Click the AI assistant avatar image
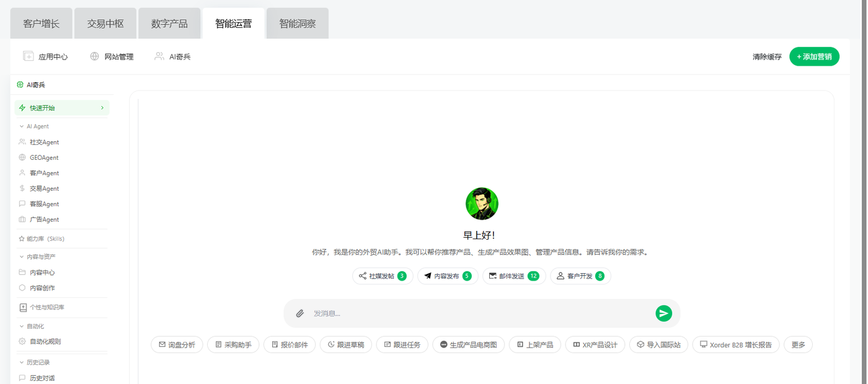The height and width of the screenshot is (384, 868). click(x=482, y=204)
